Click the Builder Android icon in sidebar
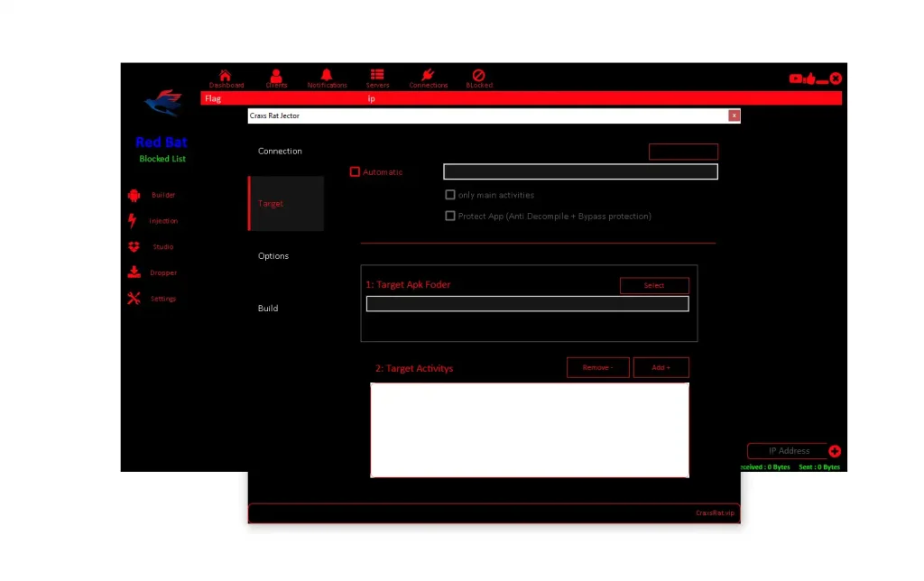This screenshot has height=581, width=924. pos(134,195)
